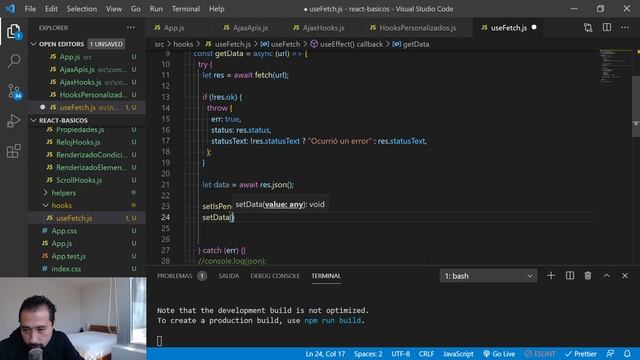Open the View menu
Viewport: 640px width, 360px height.
pyautogui.click(x=113, y=9)
